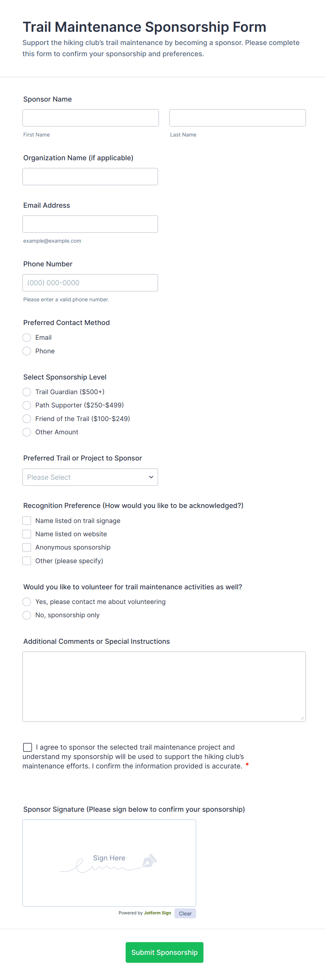This screenshot has height=980, width=325.
Task: Select Yes, please contact me about volunteering
Action: tap(27, 602)
